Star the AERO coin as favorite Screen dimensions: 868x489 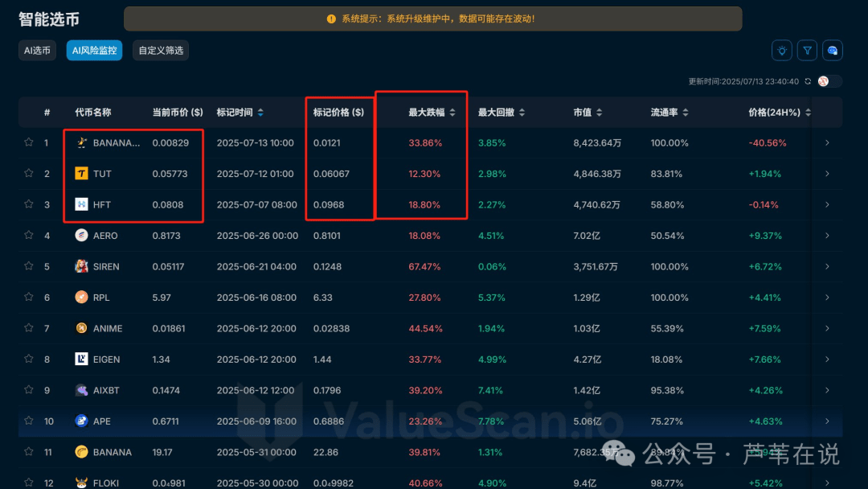28,235
